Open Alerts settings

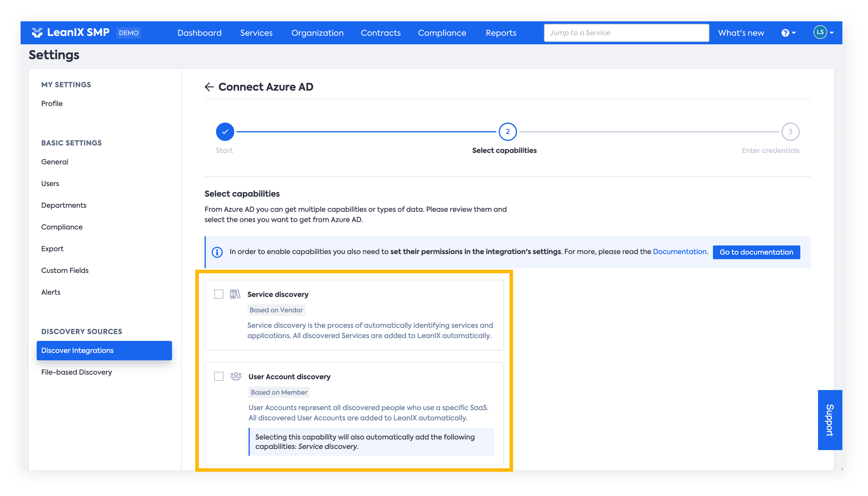tap(50, 292)
